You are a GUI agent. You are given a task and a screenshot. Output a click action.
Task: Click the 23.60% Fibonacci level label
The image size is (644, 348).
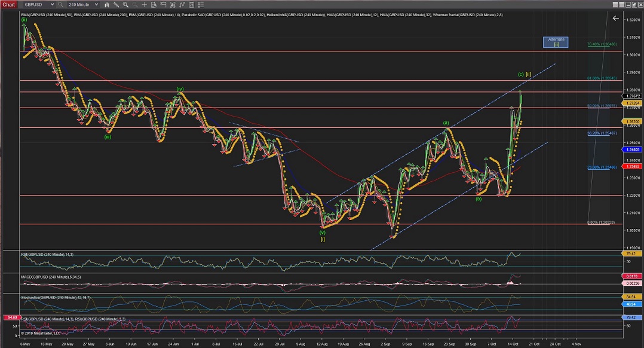[x=602, y=167]
